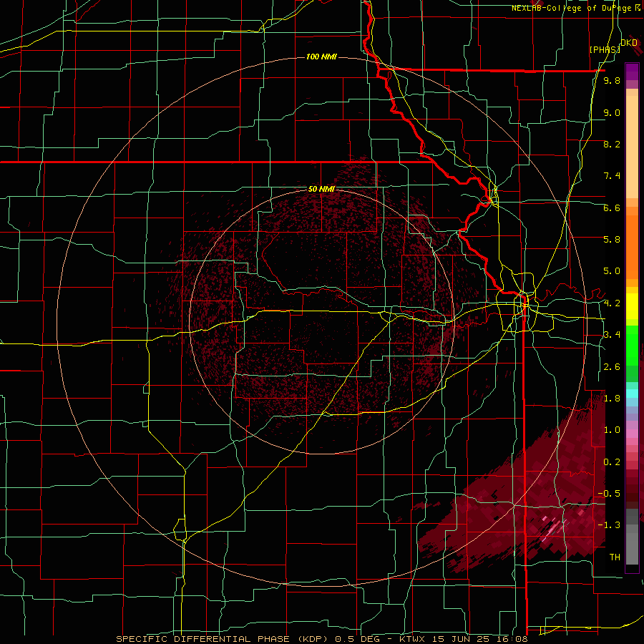Click the 5.0 colorbar value
Screen dimensions: 644x644
click(612, 271)
